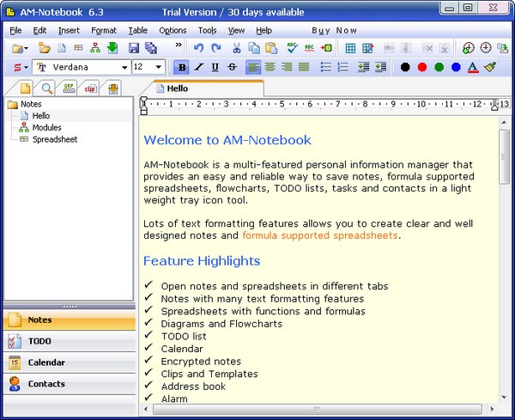Click the font color A icon

coord(473,67)
